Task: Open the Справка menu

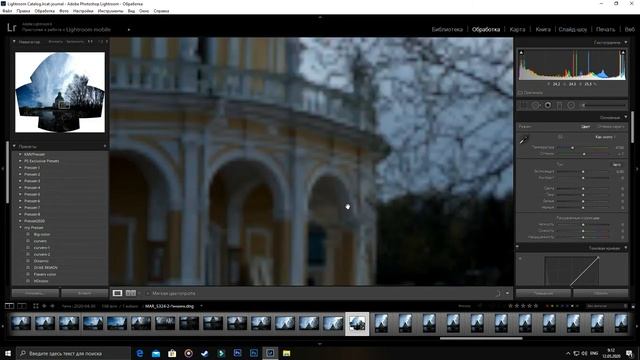Action: click(x=161, y=11)
